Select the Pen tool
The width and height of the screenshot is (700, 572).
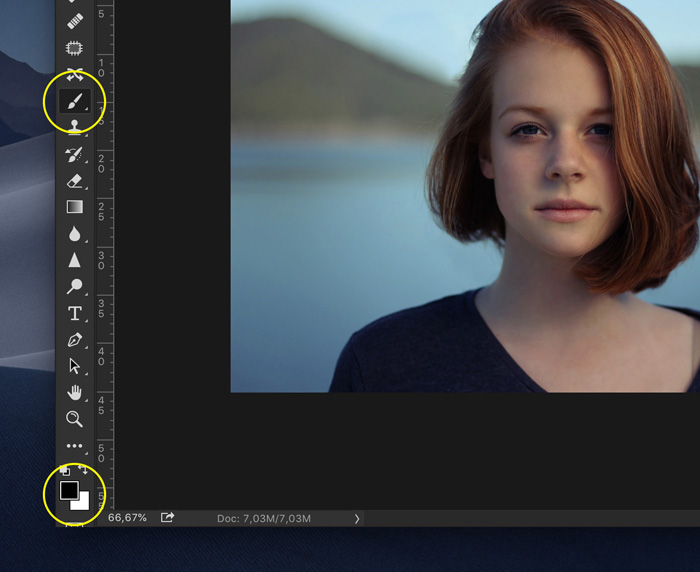[75, 340]
